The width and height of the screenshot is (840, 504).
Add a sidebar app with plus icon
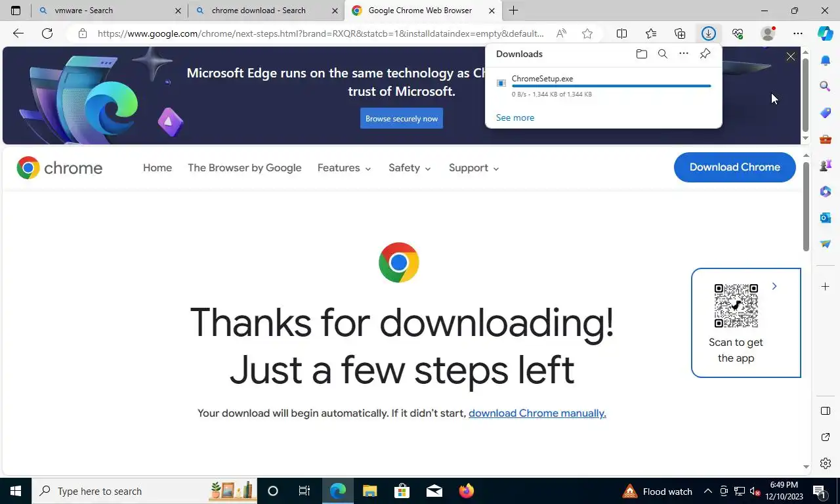826,286
